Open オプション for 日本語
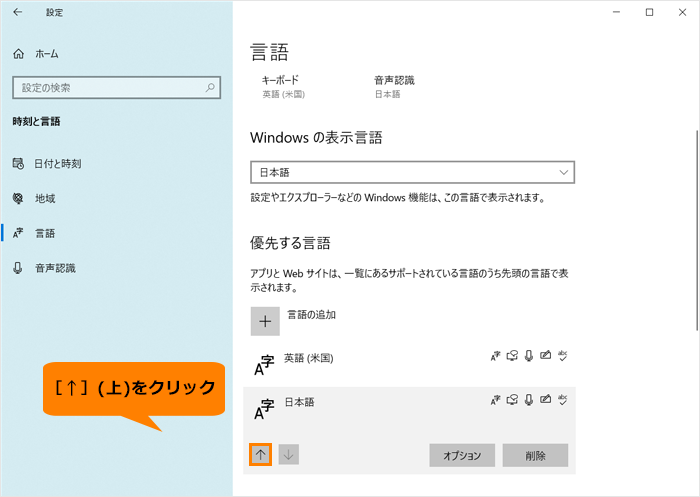 click(x=462, y=455)
